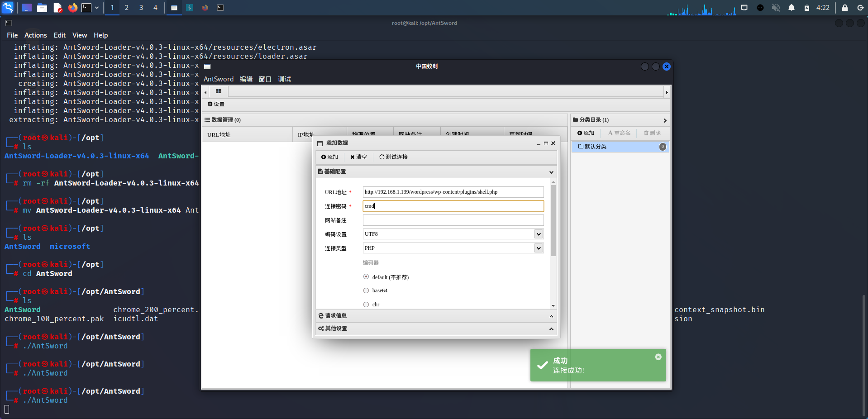Collapse the 分类目录 panel arrow
The width and height of the screenshot is (868, 419).
[665, 120]
